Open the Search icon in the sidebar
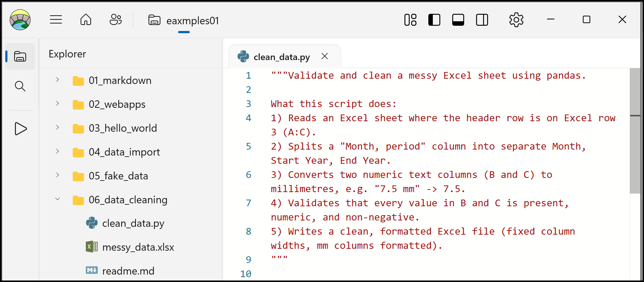 (20, 86)
